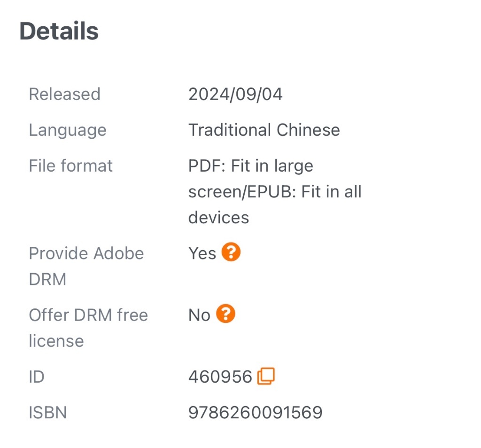Click the EPUB: Fit in all text line
The height and width of the screenshot is (448, 481).
pos(304,192)
